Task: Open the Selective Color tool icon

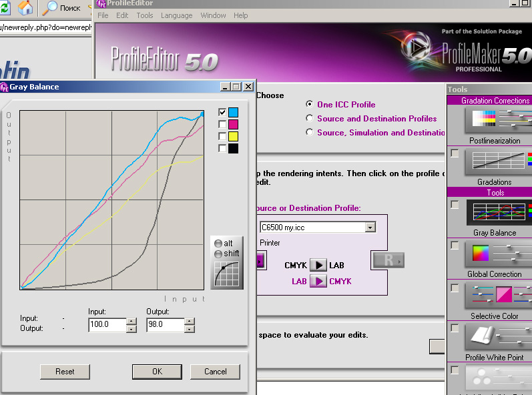Action: 498,295
